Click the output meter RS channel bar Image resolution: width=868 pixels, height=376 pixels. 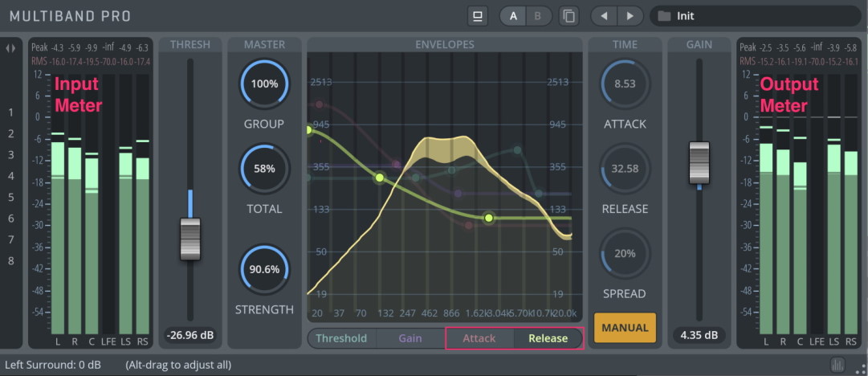(851, 243)
